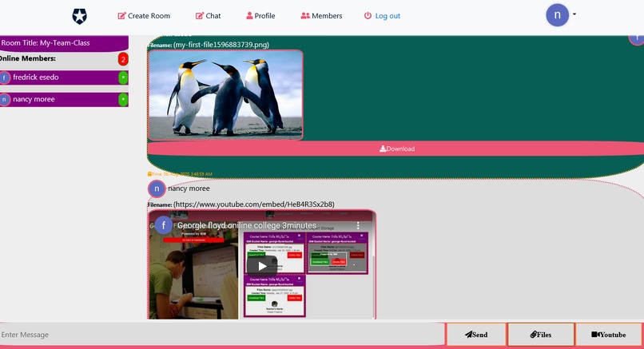
Task: Click the star shield logo icon
Action: pos(79,17)
